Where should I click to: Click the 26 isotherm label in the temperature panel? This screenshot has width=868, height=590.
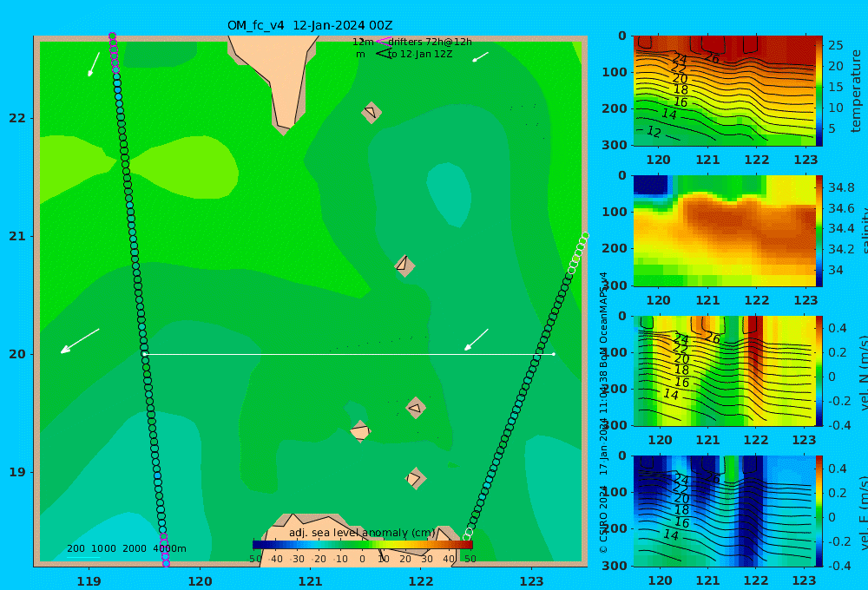point(712,57)
